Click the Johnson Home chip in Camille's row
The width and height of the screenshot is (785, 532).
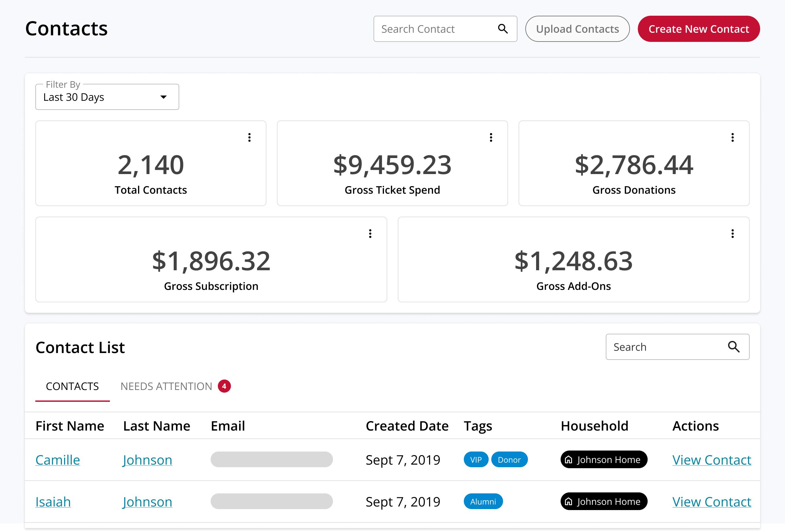pos(603,459)
